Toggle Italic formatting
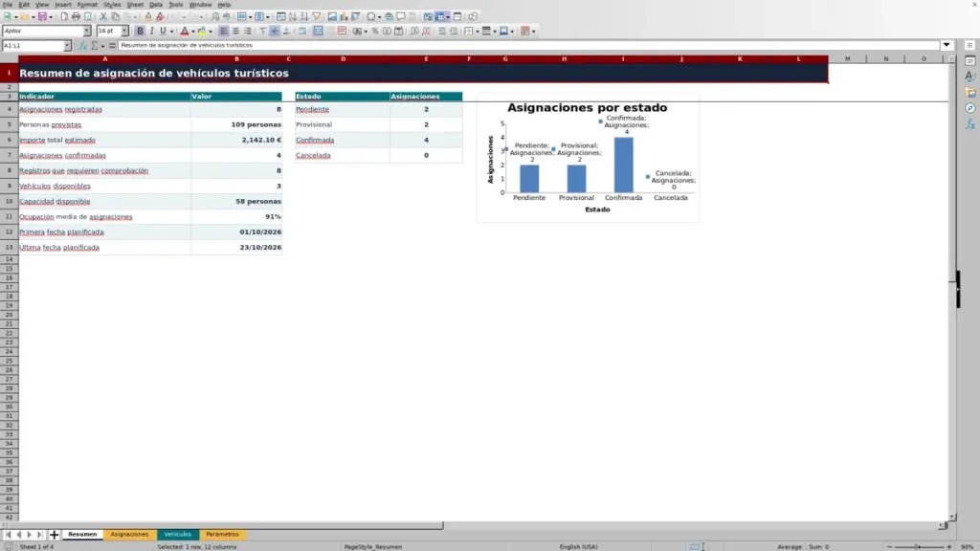This screenshot has height=551, width=980. pyautogui.click(x=151, y=31)
